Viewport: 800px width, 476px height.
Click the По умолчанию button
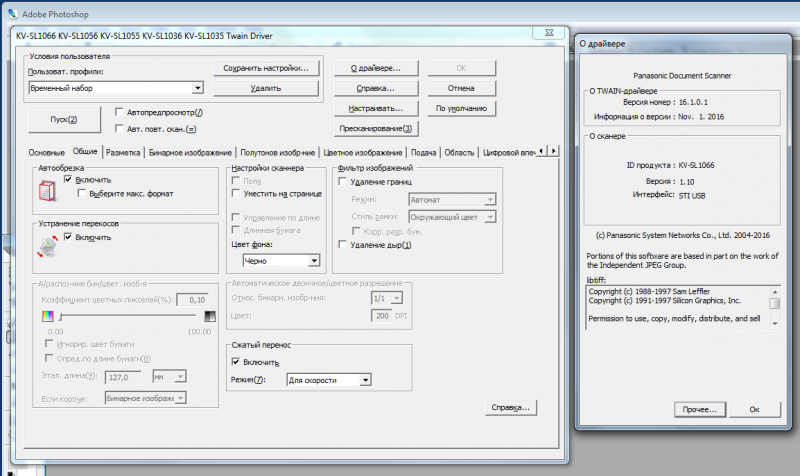click(x=461, y=108)
